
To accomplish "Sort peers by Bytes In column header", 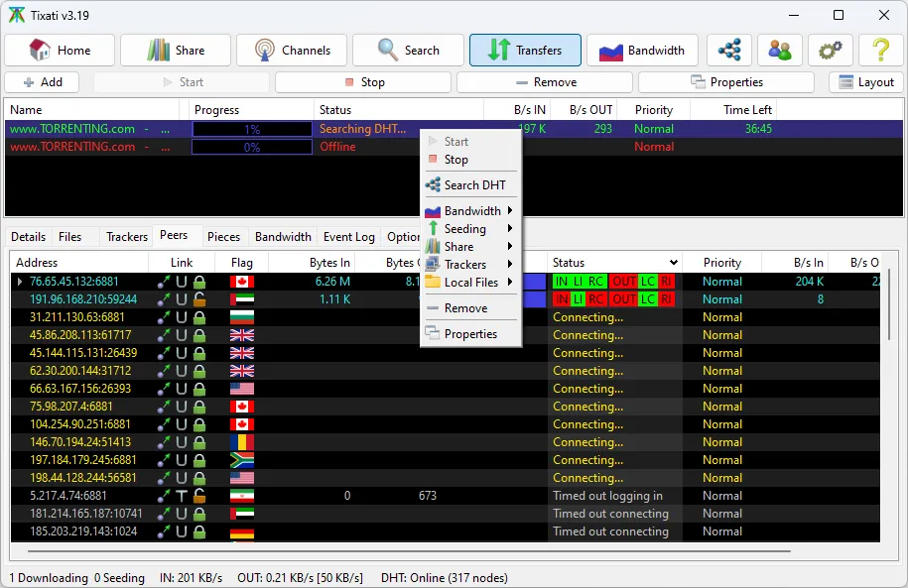I will (312, 263).
